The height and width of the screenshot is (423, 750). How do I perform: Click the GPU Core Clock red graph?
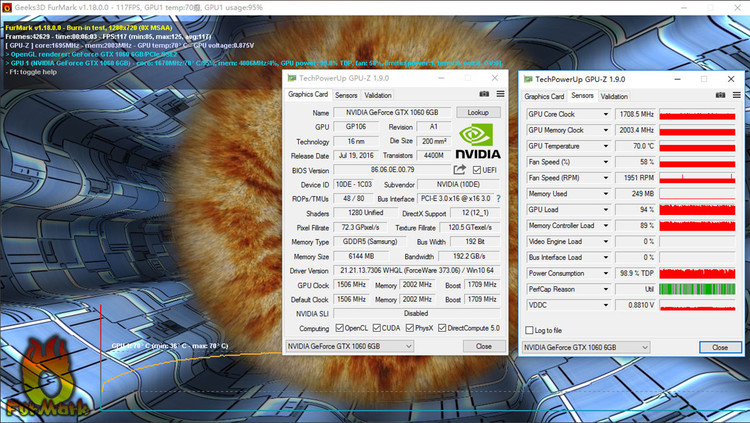[697, 114]
